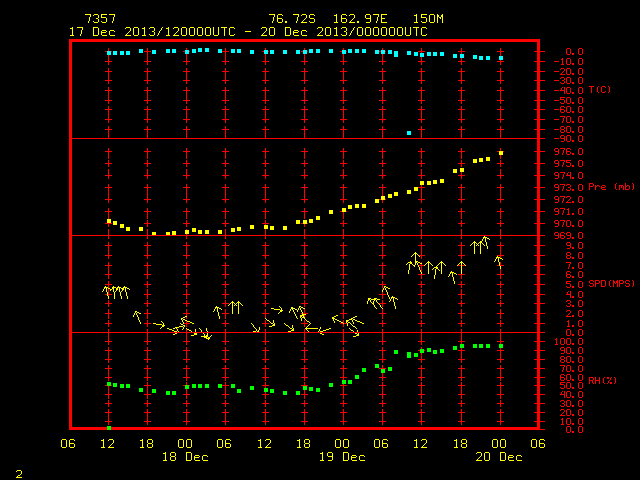Click the 18 Dec date label
This screenshot has height=480, width=640.
(185, 457)
